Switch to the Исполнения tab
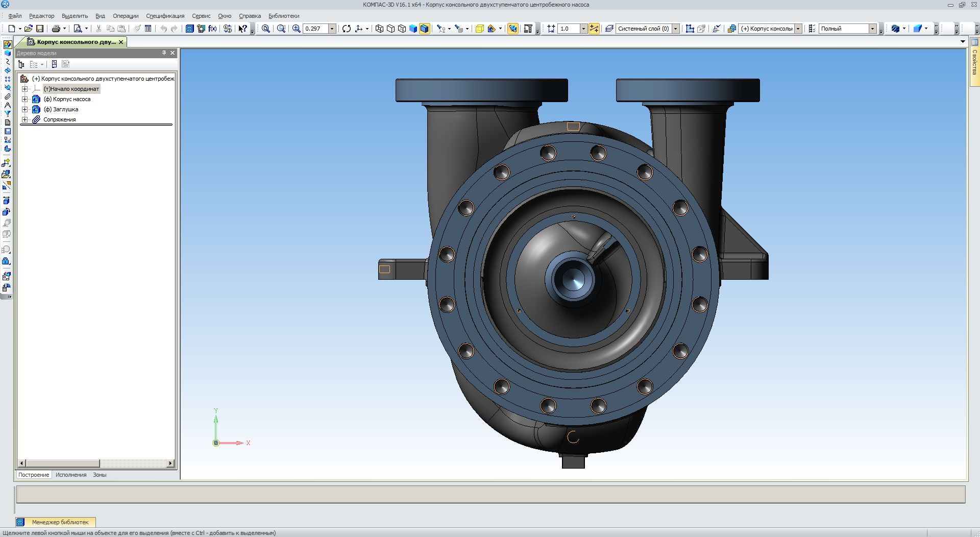The image size is (980, 537). pyautogui.click(x=71, y=475)
